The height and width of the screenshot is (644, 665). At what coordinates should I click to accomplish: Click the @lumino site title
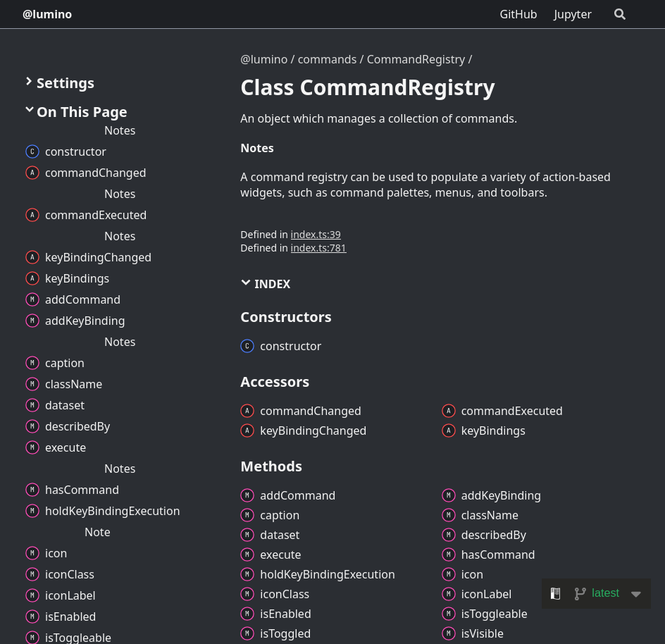tap(47, 14)
